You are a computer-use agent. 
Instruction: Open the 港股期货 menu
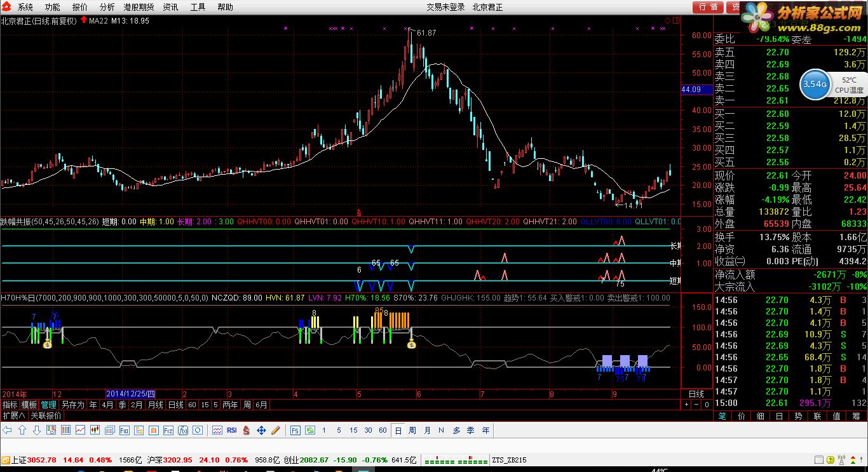click(x=139, y=7)
